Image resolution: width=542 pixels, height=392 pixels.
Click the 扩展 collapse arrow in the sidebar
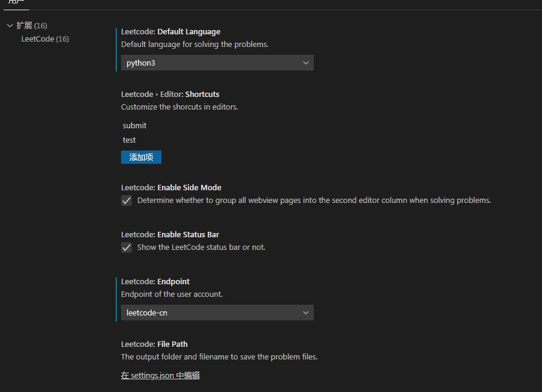click(9, 25)
